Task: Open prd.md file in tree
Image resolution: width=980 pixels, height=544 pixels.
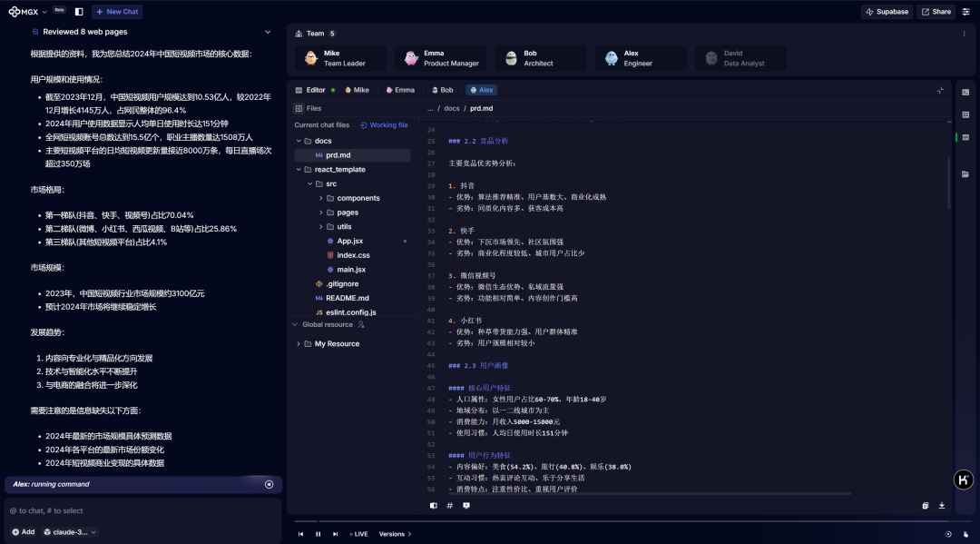Action: pos(352,155)
